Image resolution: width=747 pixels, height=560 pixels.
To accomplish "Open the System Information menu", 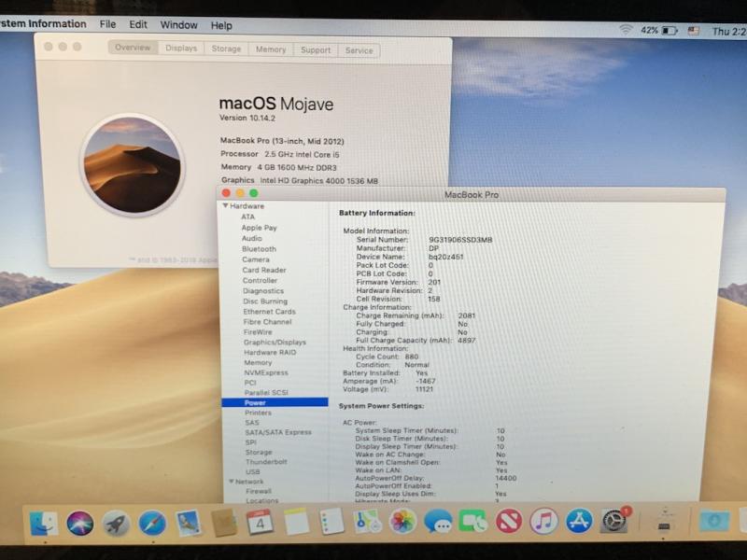I will point(43,24).
